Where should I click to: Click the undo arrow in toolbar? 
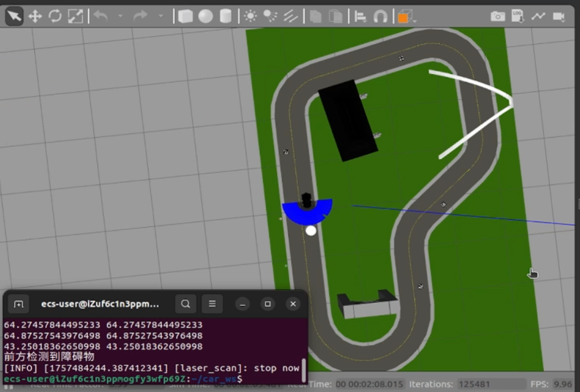101,16
